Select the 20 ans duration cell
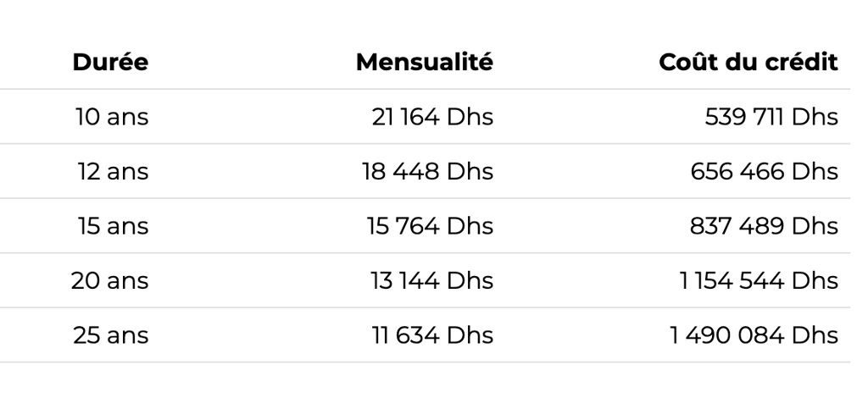The width and height of the screenshot is (868, 398). [109, 281]
